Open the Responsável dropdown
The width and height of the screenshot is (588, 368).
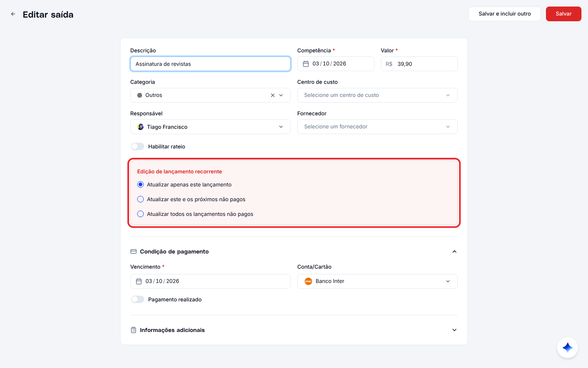[210, 127]
